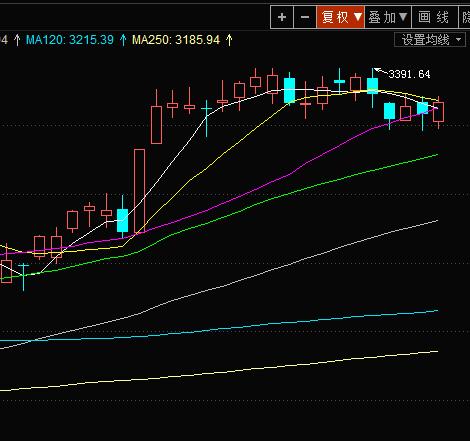Click the 3391.64 high price marker
The width and height of the screenshot is (470, 441).
coord(409,74)
